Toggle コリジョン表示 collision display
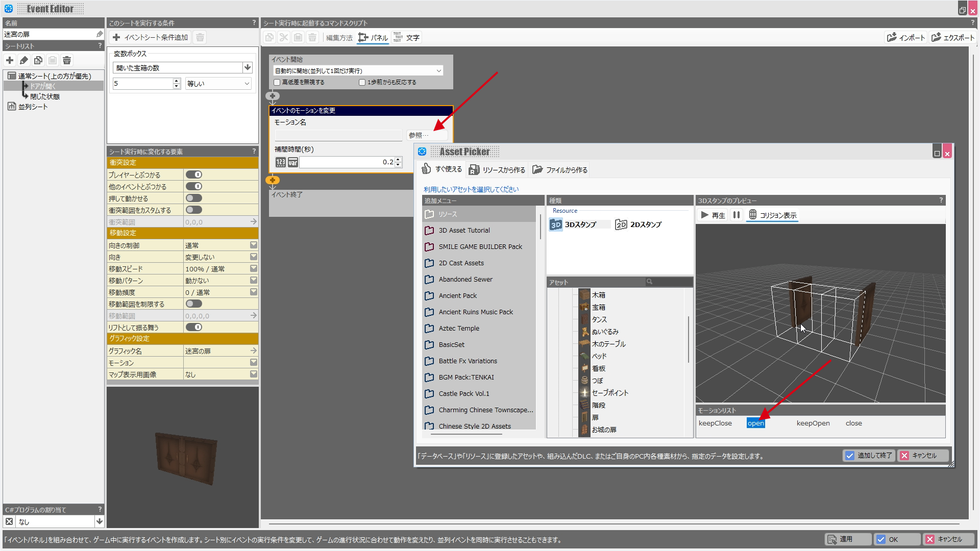Viewport: 980px width, 551px height. pos(772,215)
